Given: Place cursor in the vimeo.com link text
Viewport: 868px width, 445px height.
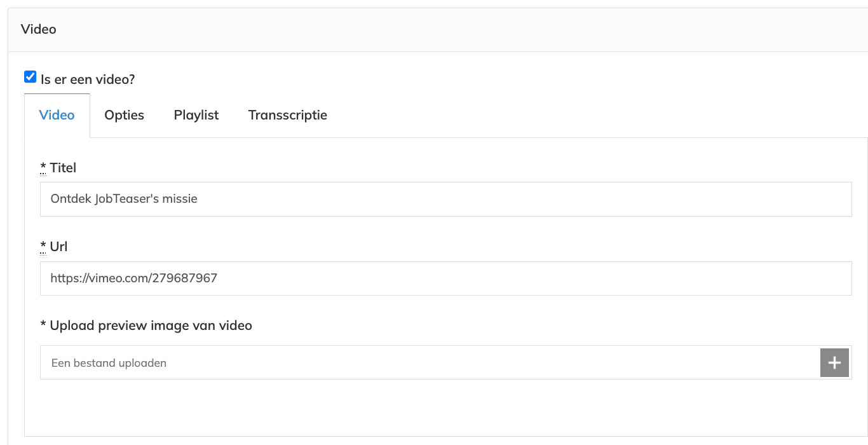Looking at the screenshot, I should click(133, 278).
